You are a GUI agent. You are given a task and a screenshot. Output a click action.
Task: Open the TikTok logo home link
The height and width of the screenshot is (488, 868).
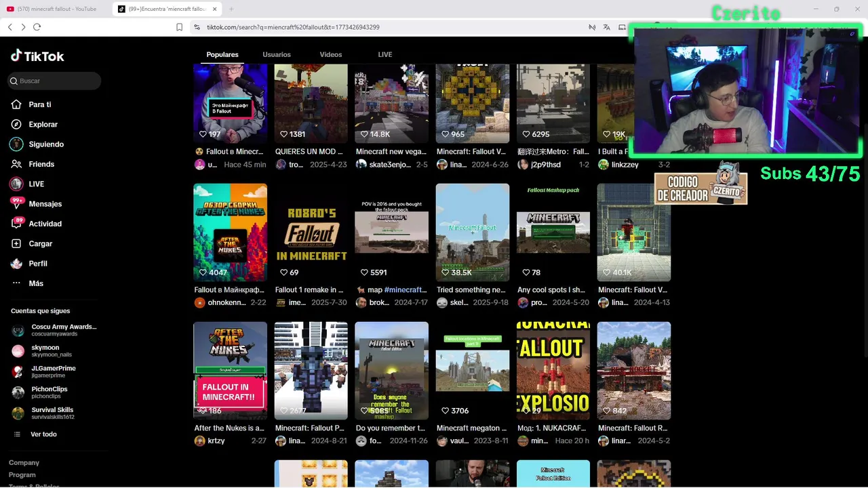pos(37,56)
